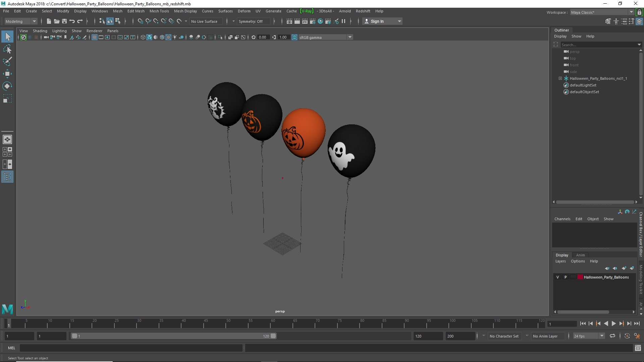Click the Play Forwards button
Screen dimensions: 644x362
tap(613, 323)
